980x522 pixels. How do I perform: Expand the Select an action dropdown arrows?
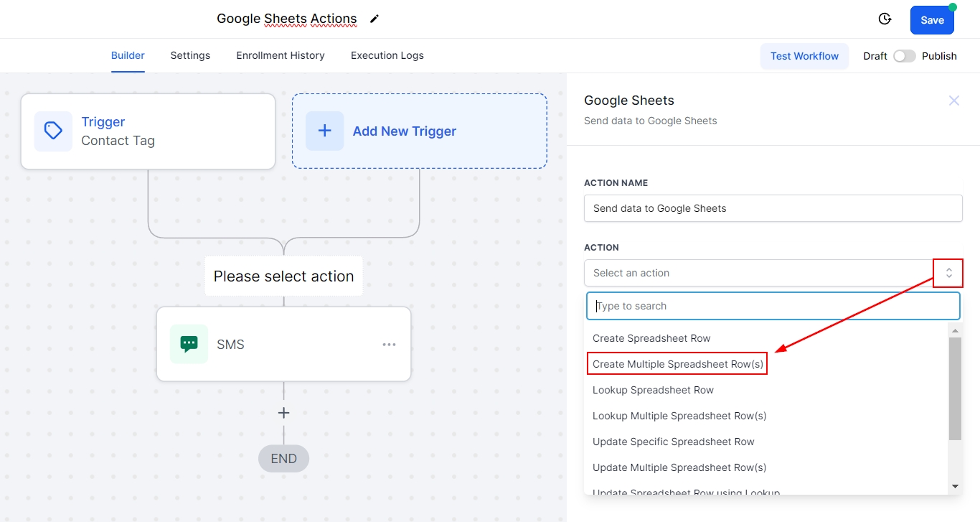(948, 273)
